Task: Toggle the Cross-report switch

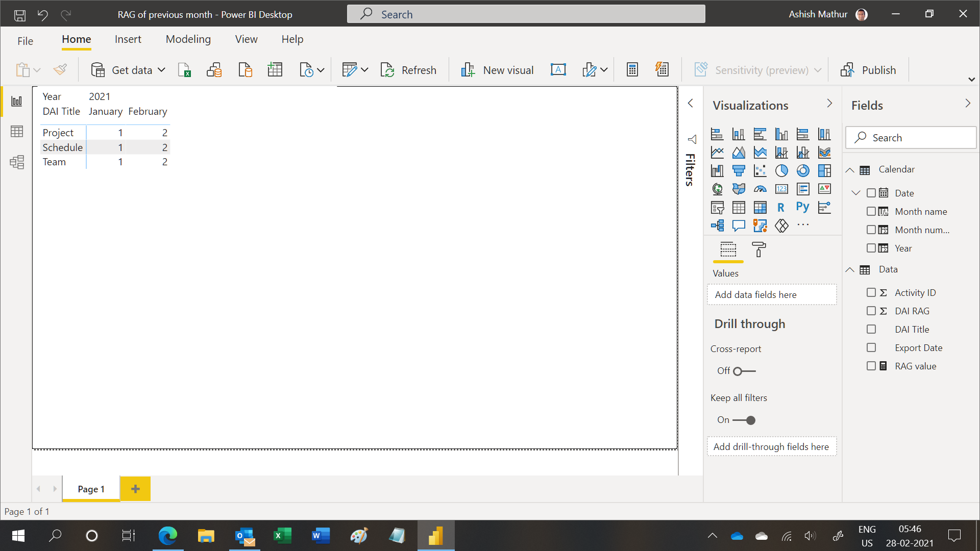Action: tap(744, 371)
